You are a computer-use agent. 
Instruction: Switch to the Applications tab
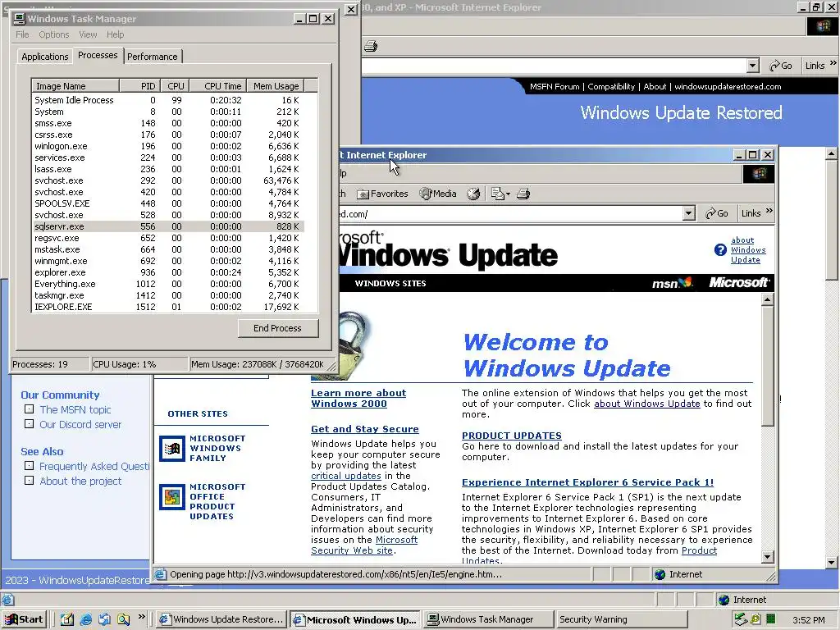click(x=44, y=57)
